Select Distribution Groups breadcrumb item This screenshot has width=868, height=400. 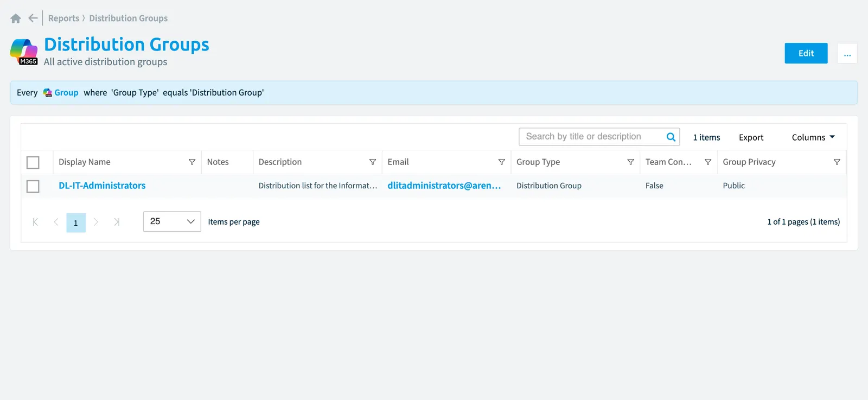129,18
